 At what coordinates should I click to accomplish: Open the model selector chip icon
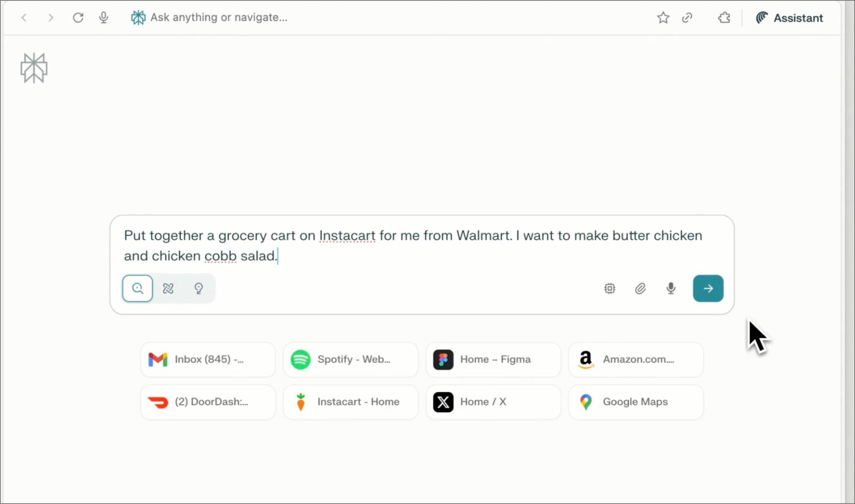[x=609, y=289]
